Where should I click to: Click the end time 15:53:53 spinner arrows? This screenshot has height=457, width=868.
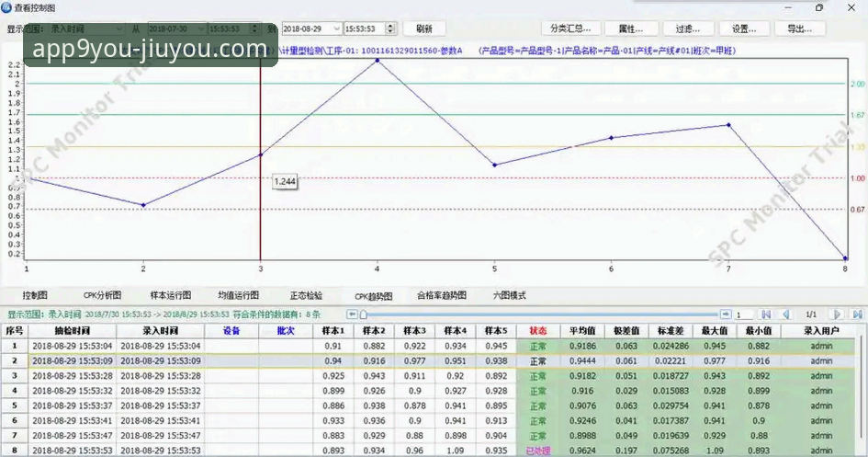coord(390,29)
